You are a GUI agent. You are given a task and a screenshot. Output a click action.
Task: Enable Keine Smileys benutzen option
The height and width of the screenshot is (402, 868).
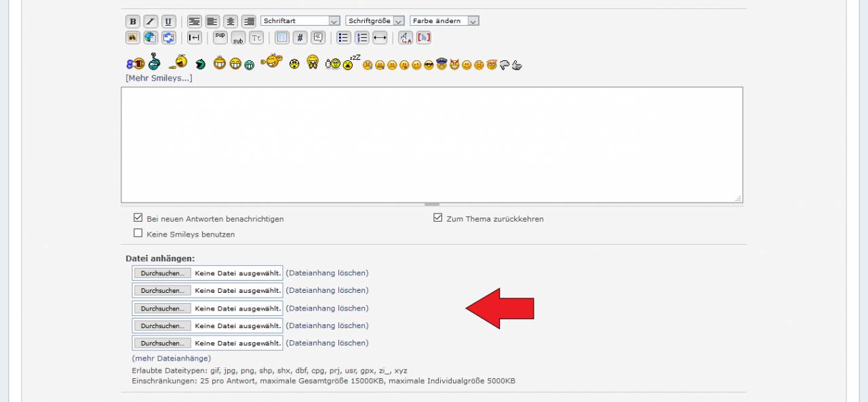pos(138,233)
